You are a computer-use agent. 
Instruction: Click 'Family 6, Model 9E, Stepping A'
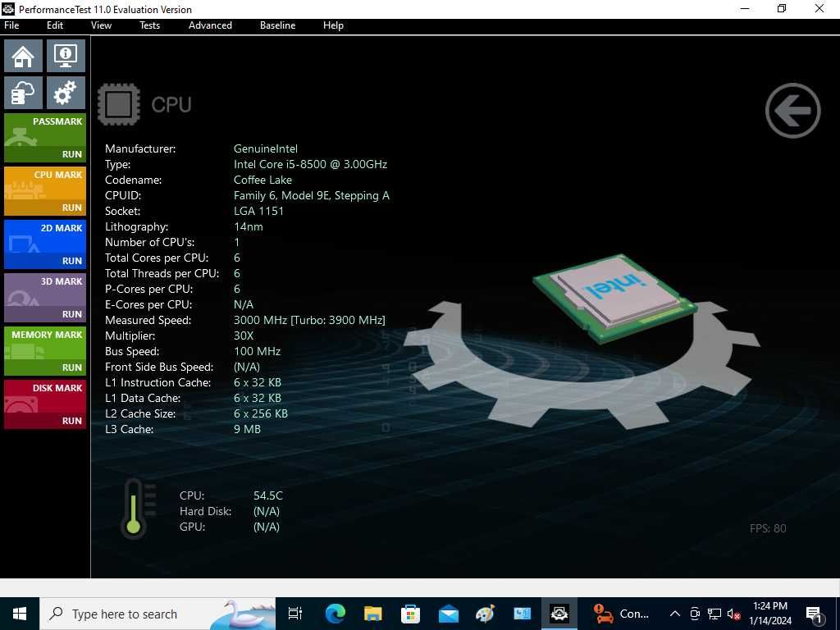click(x=311, y=195)
